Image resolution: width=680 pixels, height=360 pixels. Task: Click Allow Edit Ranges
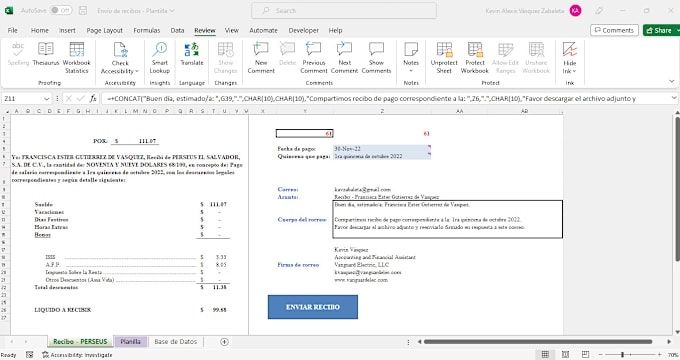click(x=505, y=58)
